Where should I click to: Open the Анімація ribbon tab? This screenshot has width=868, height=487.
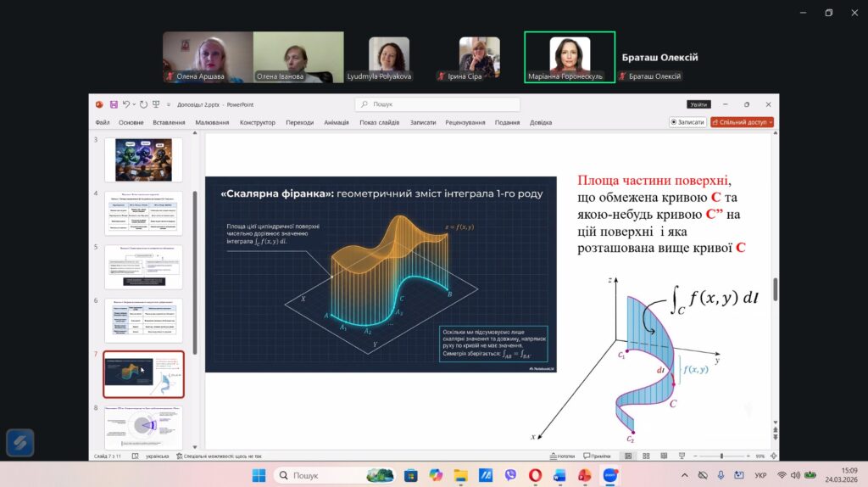click(x=336, y=122)
